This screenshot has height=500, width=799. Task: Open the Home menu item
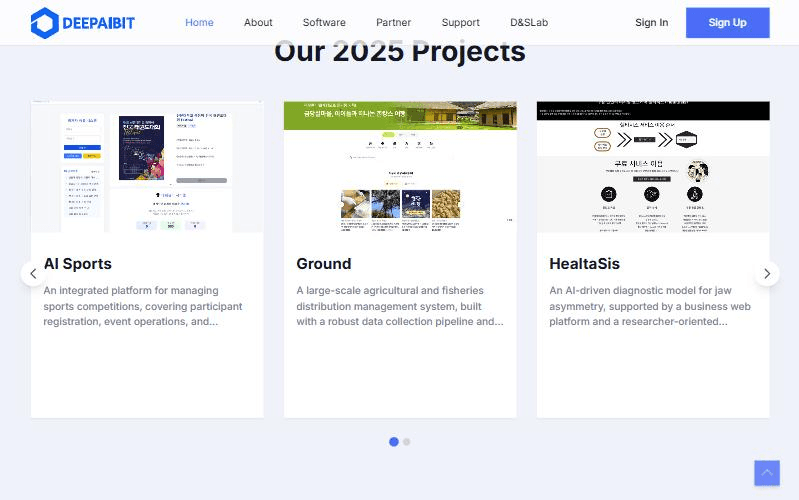199,22
